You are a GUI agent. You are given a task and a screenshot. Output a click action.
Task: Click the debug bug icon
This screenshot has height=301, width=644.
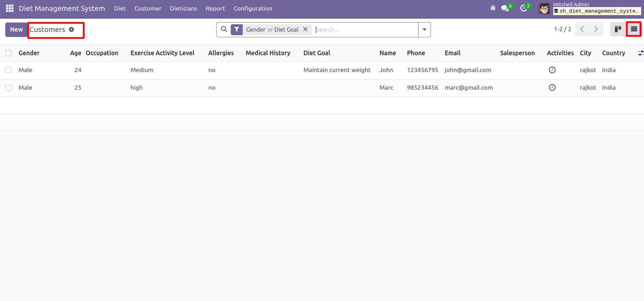(493, 8)
